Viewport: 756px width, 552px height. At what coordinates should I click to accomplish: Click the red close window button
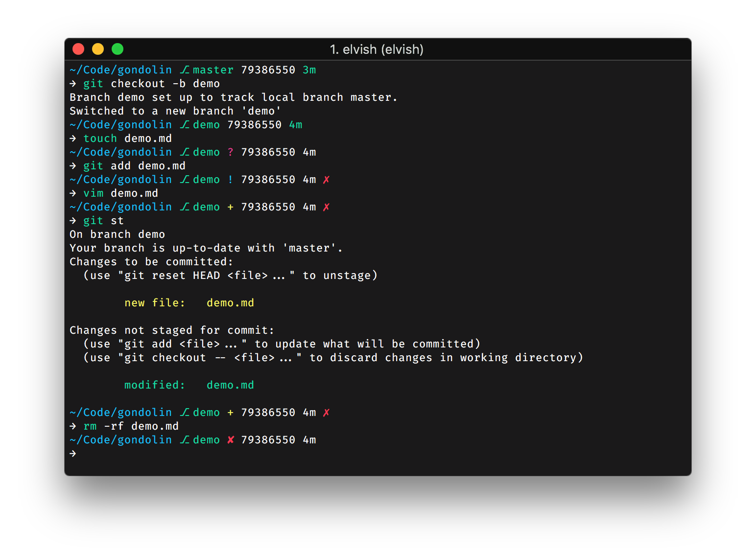[78, 49]
